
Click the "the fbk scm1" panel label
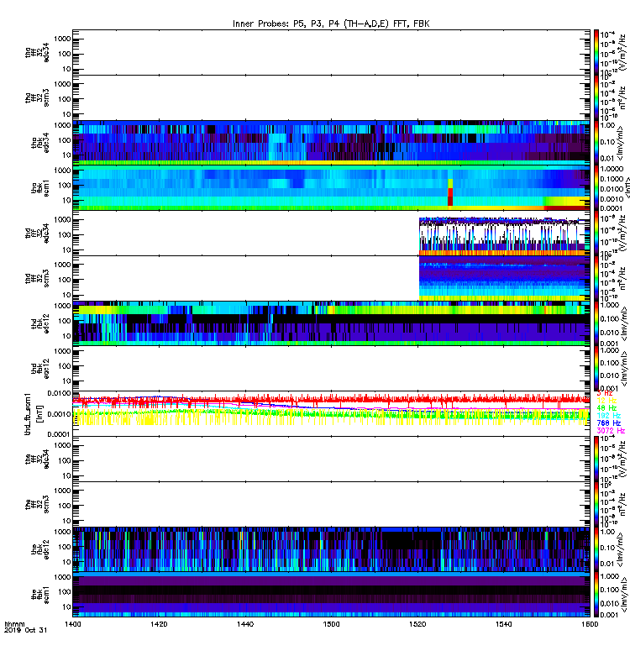point(39,595)
